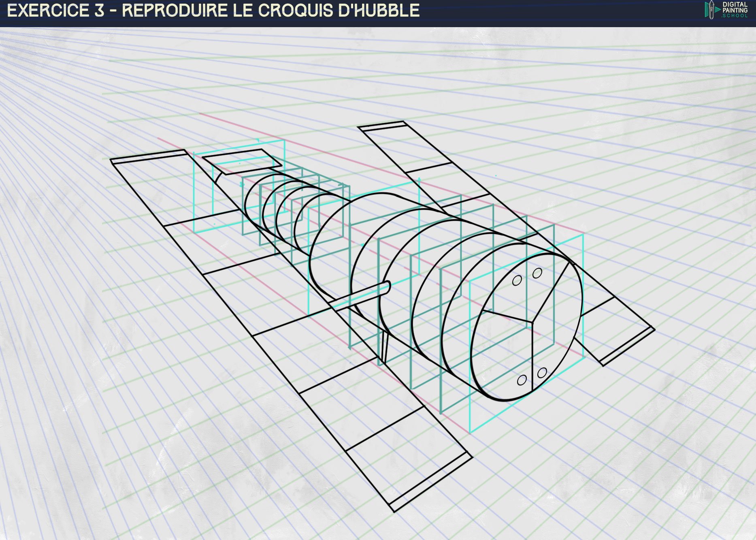Image resolution: width=756 pixels, height=540 pixels.
Task: Click the Y-shaped junction on the telescope front face
Action: [530, 320]
